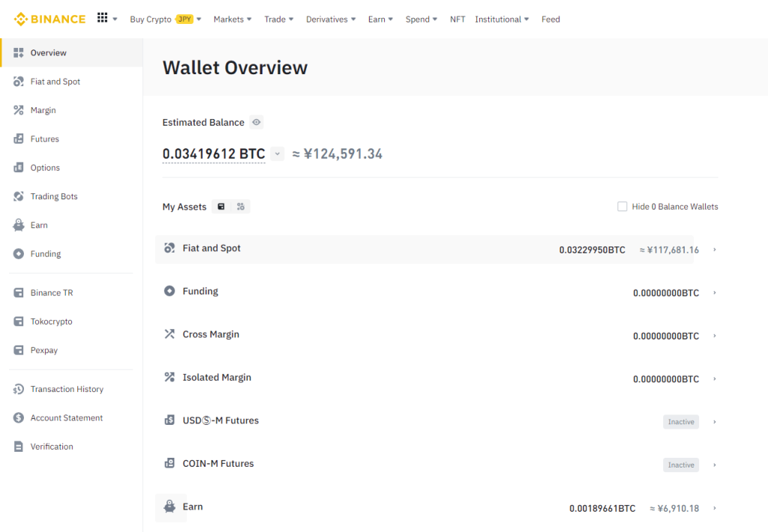Go to Account Statement in sidebar
Image resolution: width=768 pixels, height=532 pixels.
[x=66, y=418]
